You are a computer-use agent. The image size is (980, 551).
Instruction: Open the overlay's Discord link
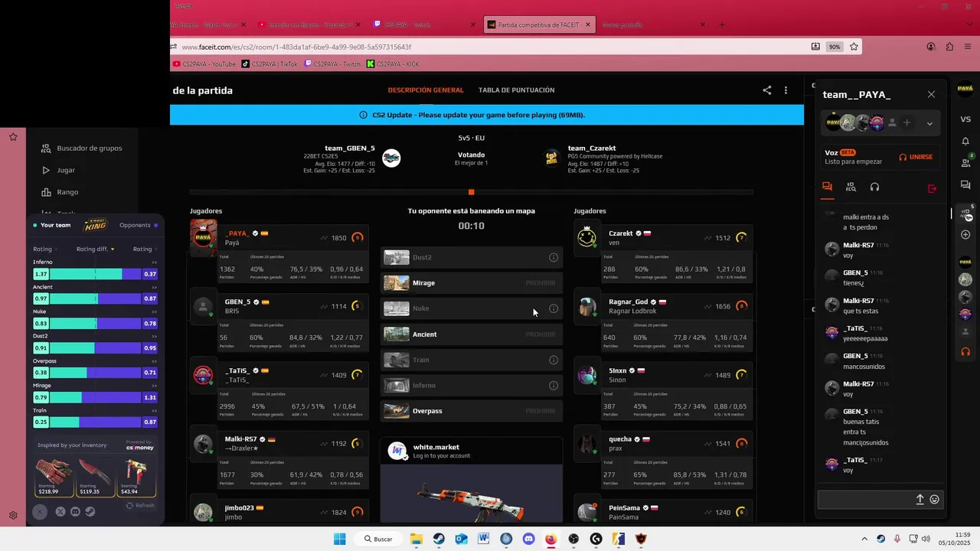[x=75, y=512]
